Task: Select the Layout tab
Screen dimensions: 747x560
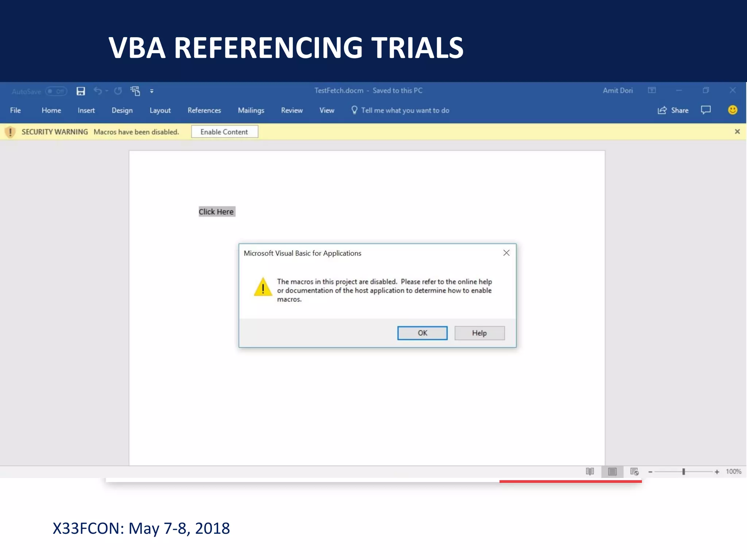Action: [160, 110]
